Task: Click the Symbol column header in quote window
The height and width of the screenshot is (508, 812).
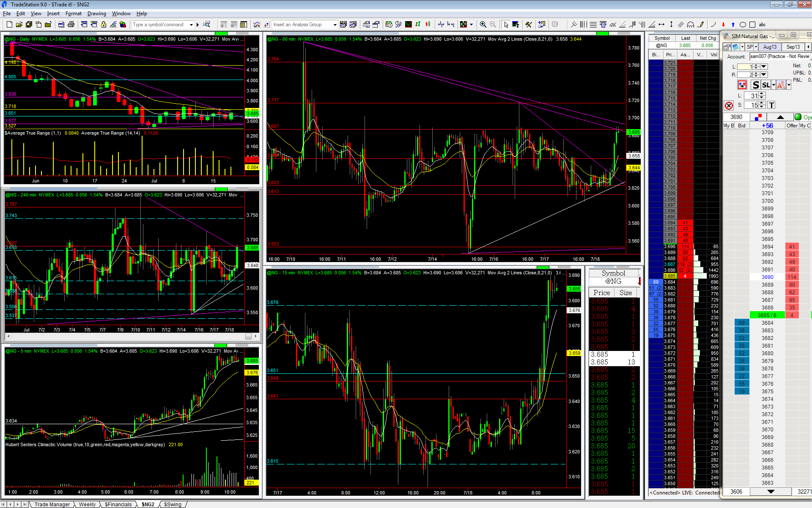Action: (662, 38)
